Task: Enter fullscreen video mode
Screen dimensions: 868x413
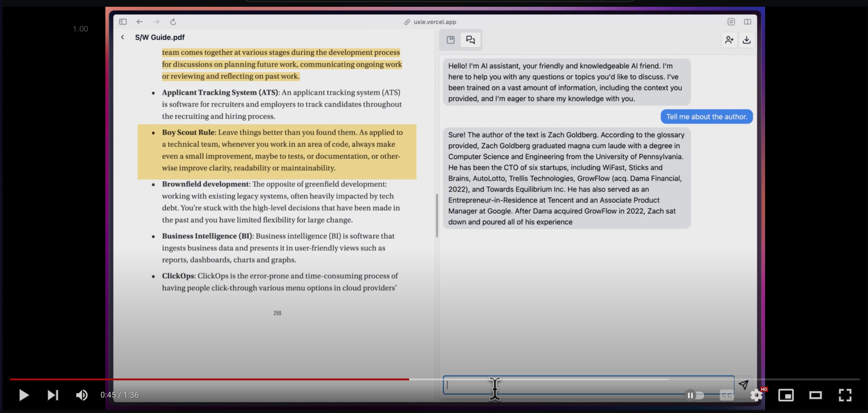Action: point(845,395)
